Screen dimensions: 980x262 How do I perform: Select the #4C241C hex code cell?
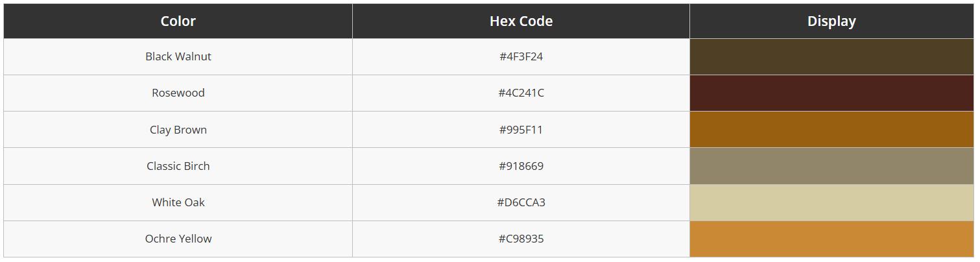(521, 93)
